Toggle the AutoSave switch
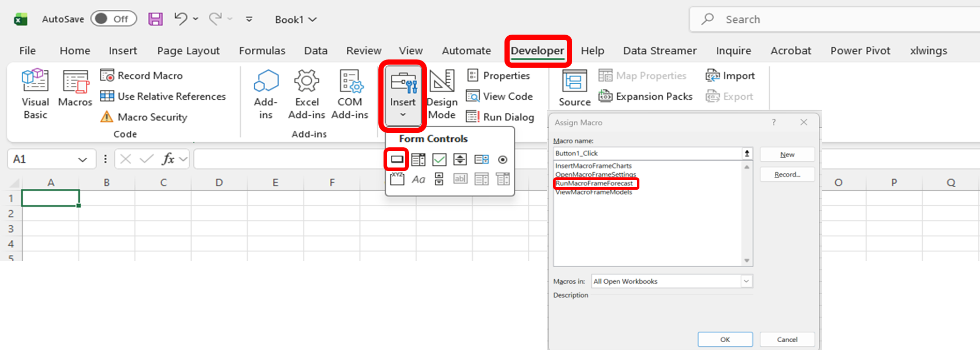This screenshot has height=350, width=980. (114, 19)
